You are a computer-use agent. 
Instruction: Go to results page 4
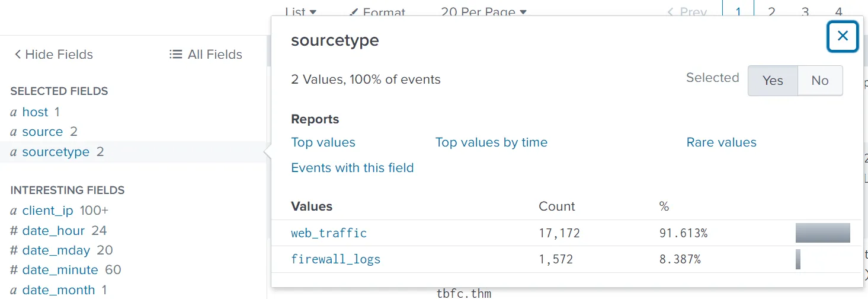tap(838, 12)
